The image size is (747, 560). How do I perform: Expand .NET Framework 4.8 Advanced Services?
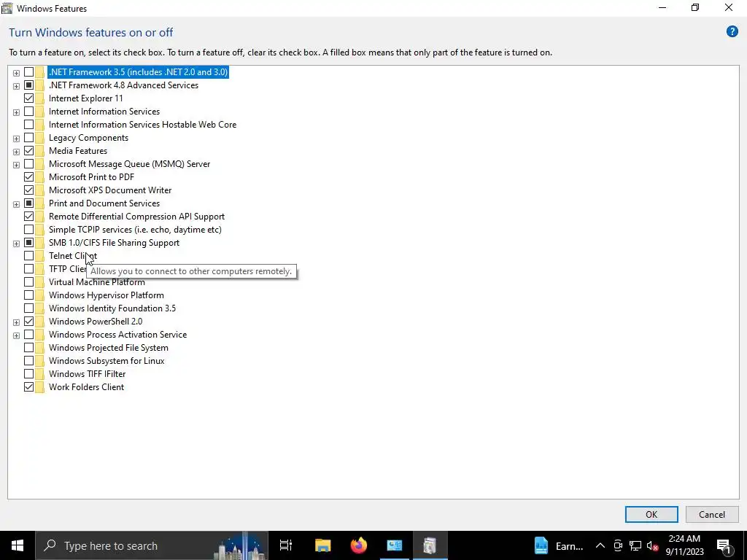coord(16,86)
